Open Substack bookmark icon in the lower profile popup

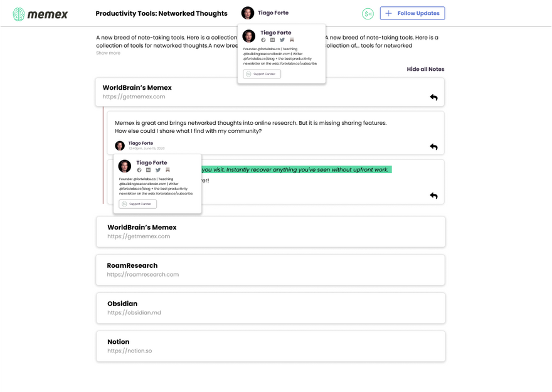pos(167,170)
